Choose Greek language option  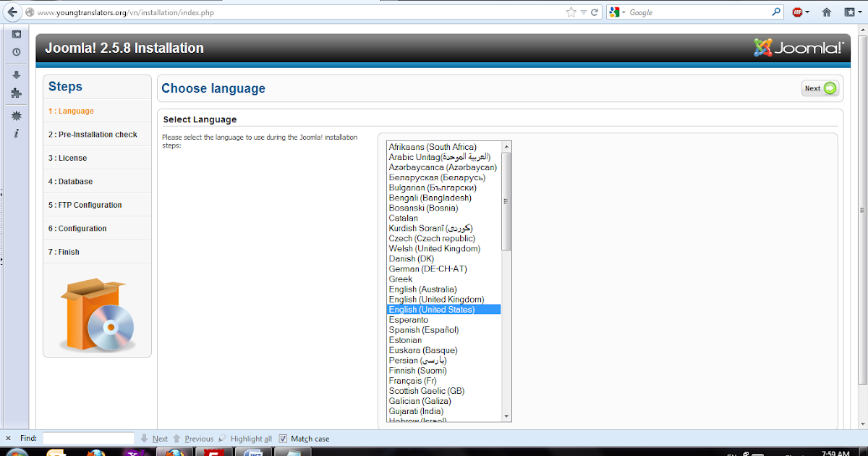click(x=443, y=279)
